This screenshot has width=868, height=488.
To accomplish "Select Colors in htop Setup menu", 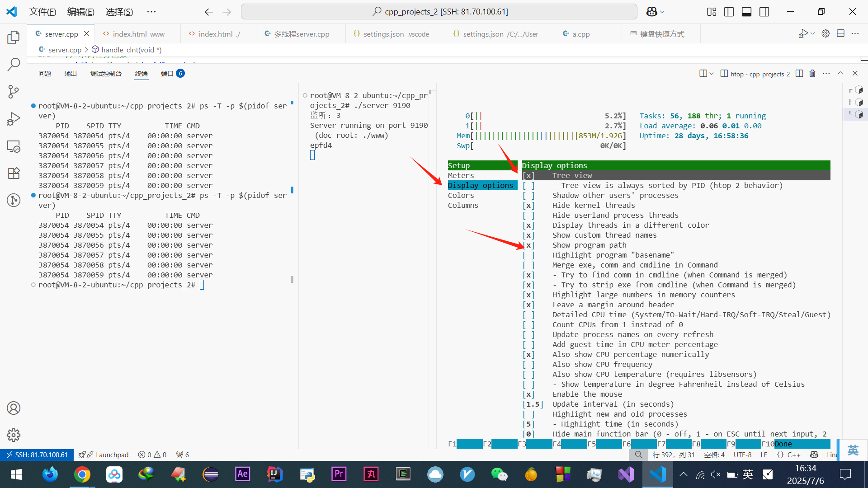I will (461, 196).
